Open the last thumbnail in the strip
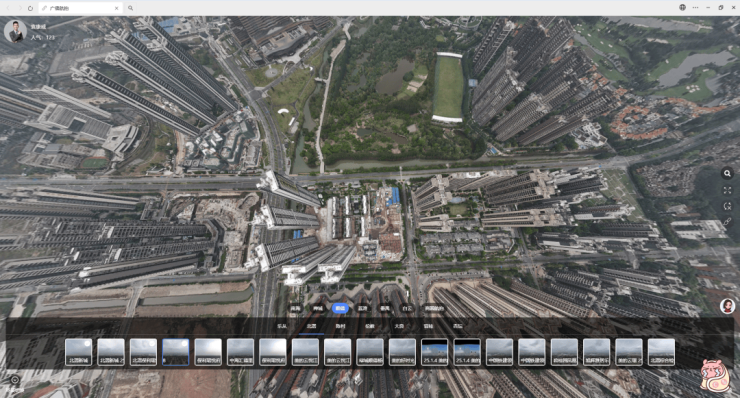This screenshot has width=740, height=398. click(x=661, y=352)
